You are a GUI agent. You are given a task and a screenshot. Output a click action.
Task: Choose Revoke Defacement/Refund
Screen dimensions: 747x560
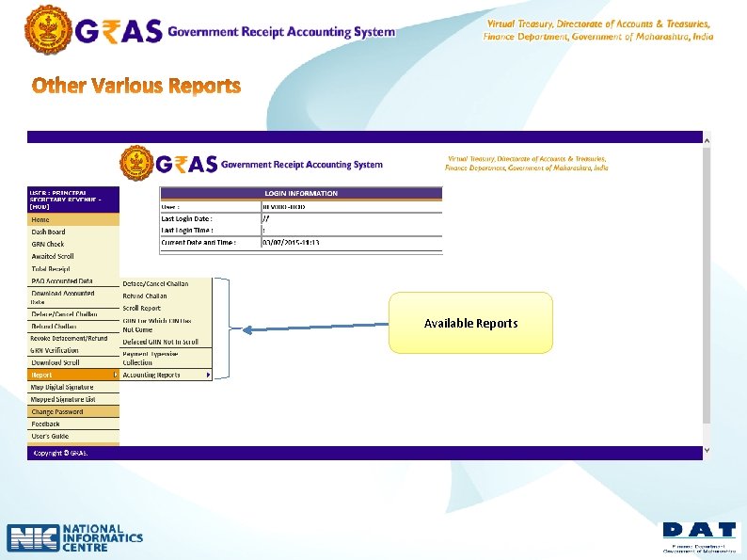pos(72,339)
